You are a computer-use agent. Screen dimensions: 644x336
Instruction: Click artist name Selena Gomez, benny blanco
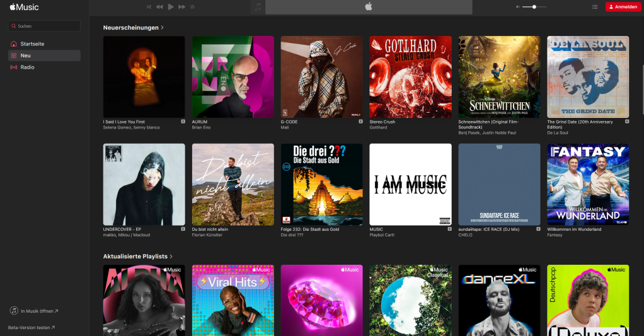132,128
